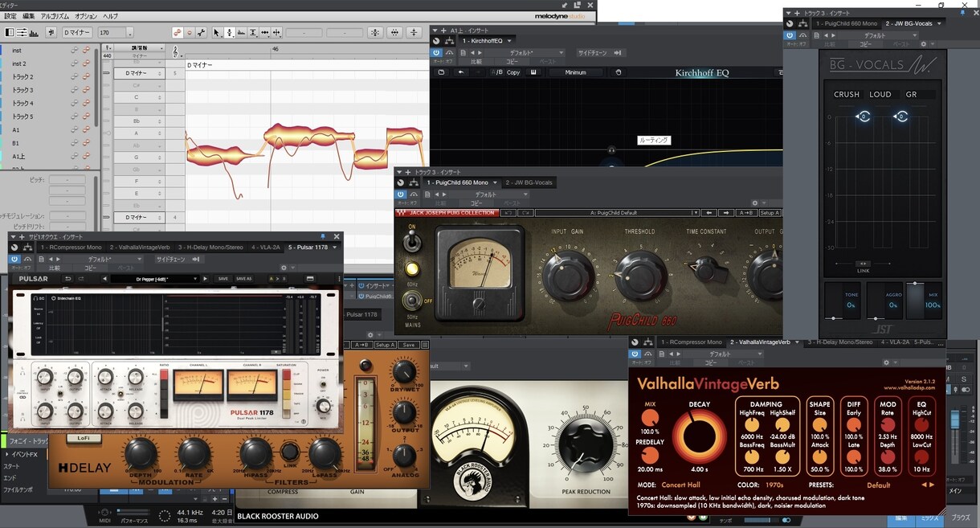Click the Pulsar sidechain headphone icon
This screenshot has width=980, height=528.
35,298
